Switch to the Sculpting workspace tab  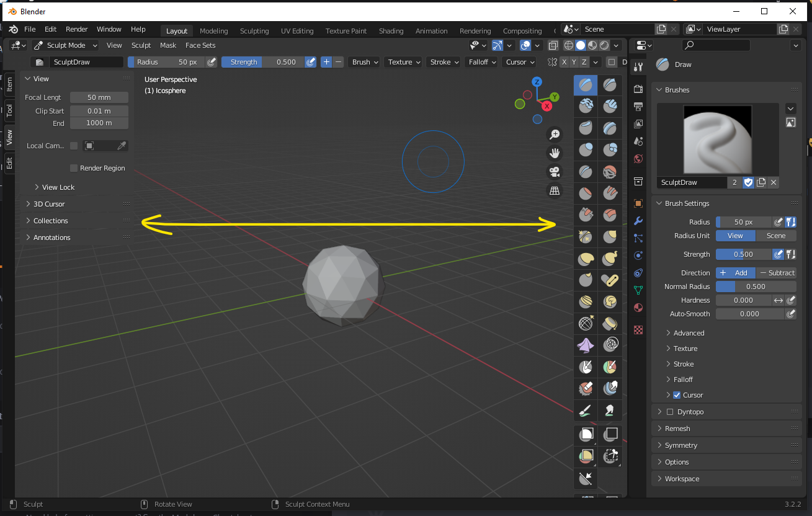point(254,31)
